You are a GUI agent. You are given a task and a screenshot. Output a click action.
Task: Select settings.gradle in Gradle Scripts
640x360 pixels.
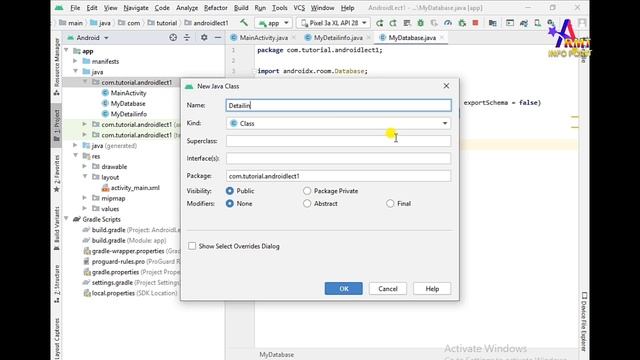[112, 282]
